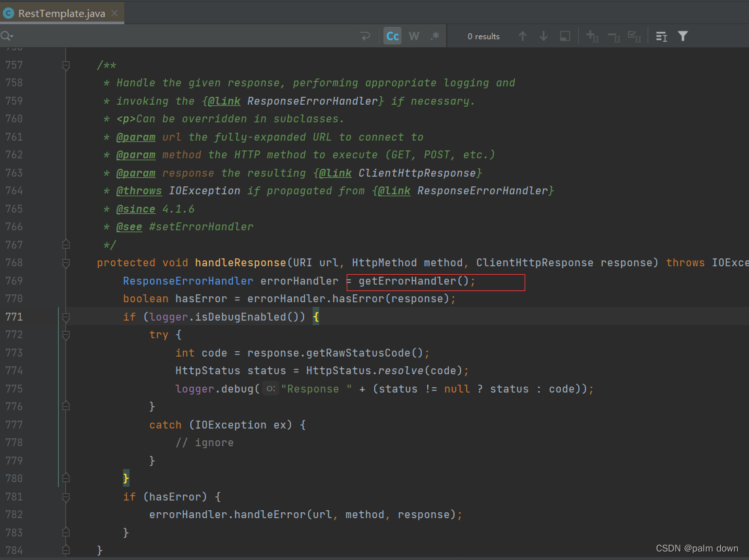Click line number 769 in gutter
The width and height of the screenshot is (749, 560).
(x=14, y=281)
